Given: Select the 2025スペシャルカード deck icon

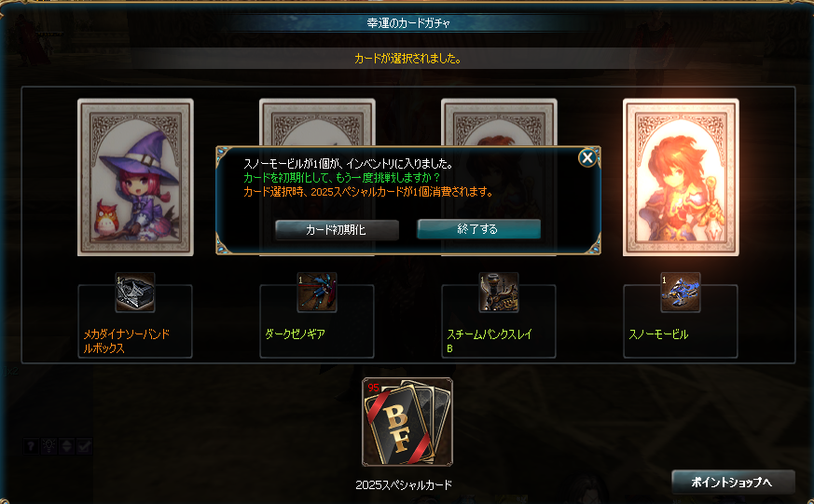Looking at the screenshot, I should click(x=407, y=422).
